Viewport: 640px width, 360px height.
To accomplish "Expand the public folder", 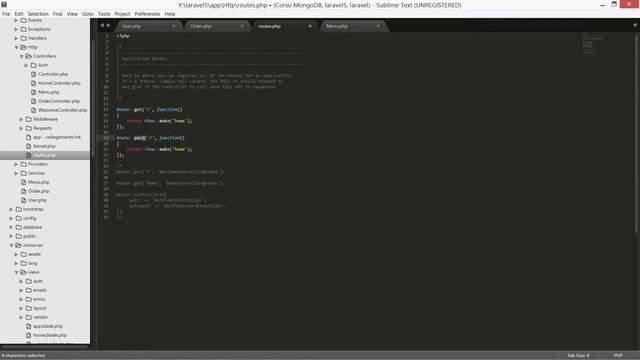I will pos(11,236).
